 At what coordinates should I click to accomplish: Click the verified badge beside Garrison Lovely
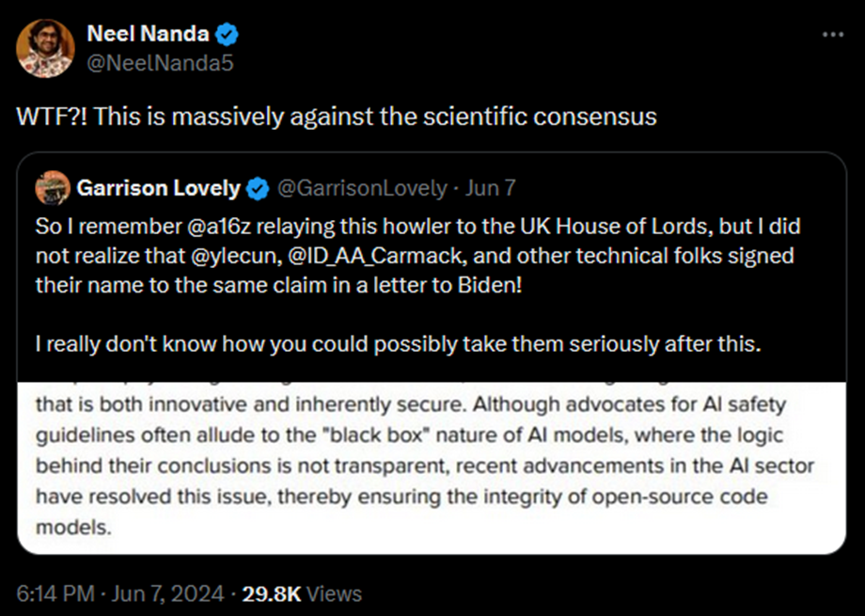coord(257,188)
